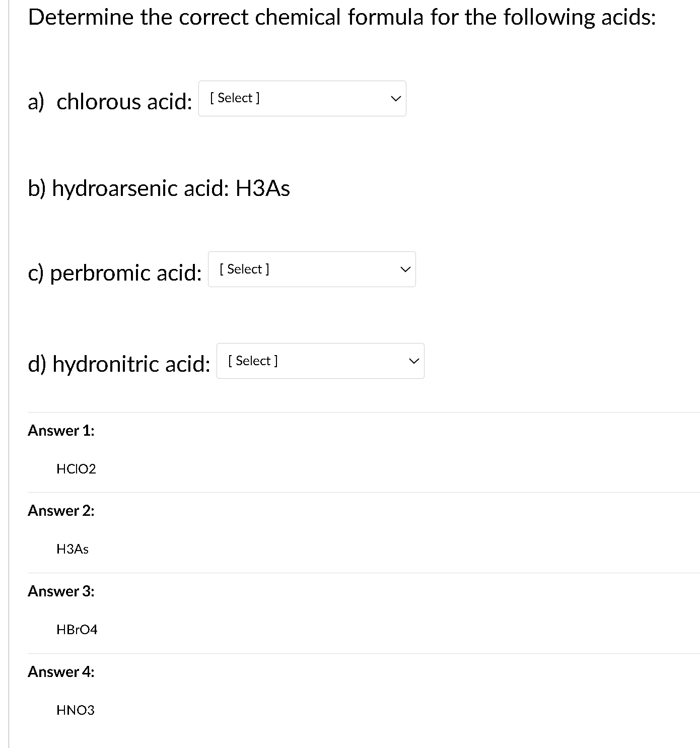The width and height of the screenshot is (700, 748).
Task: Select the Answer 2 label
Action: point(61,511)
